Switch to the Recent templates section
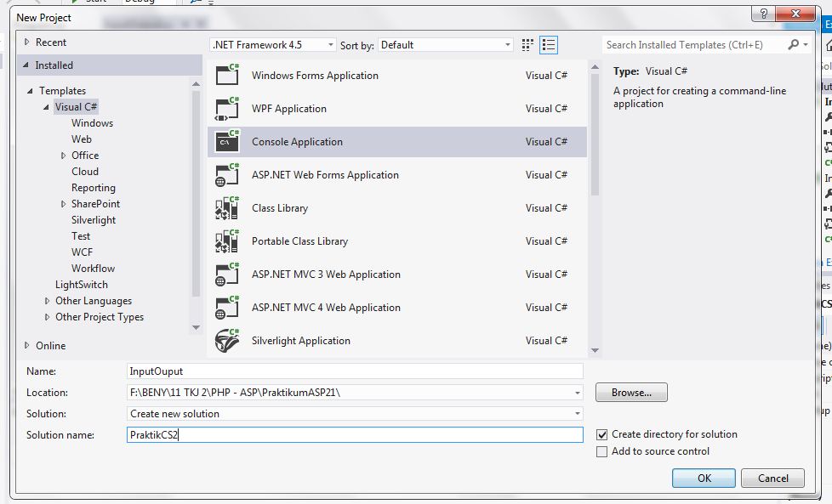 click(x=48, y=42)
